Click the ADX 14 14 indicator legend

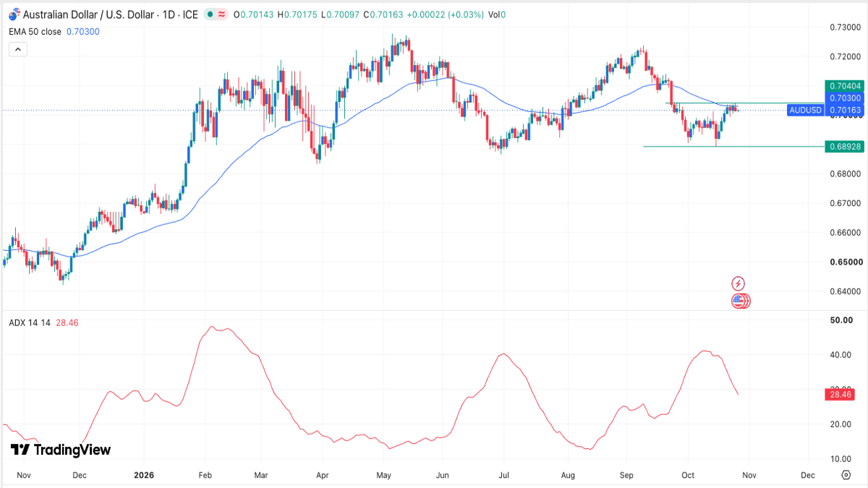click(30, 322)
